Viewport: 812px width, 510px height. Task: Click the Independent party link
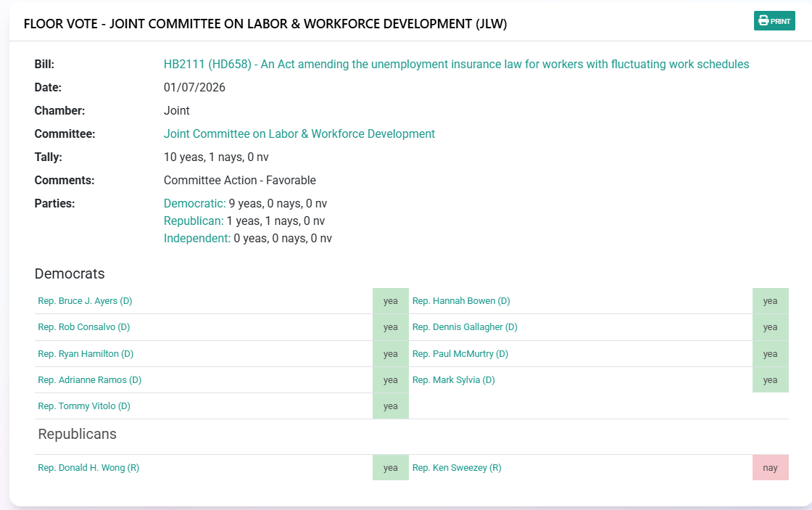(196, 239)
